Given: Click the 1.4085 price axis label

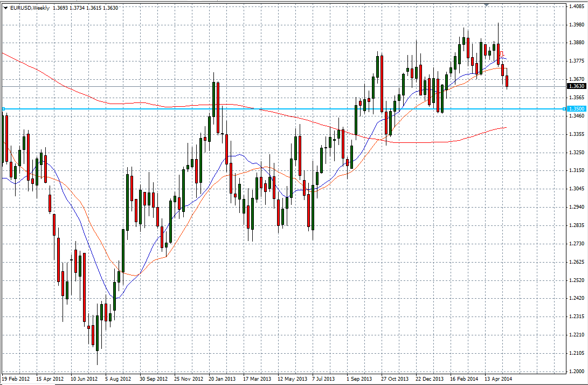Looking at the screenshot, I should [x=577, y=6].
